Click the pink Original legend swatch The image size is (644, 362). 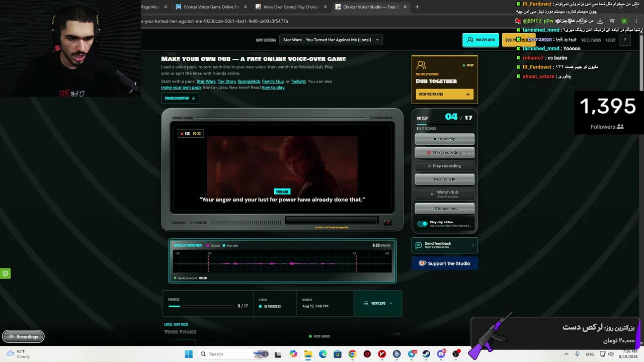[x=208, y=246]
